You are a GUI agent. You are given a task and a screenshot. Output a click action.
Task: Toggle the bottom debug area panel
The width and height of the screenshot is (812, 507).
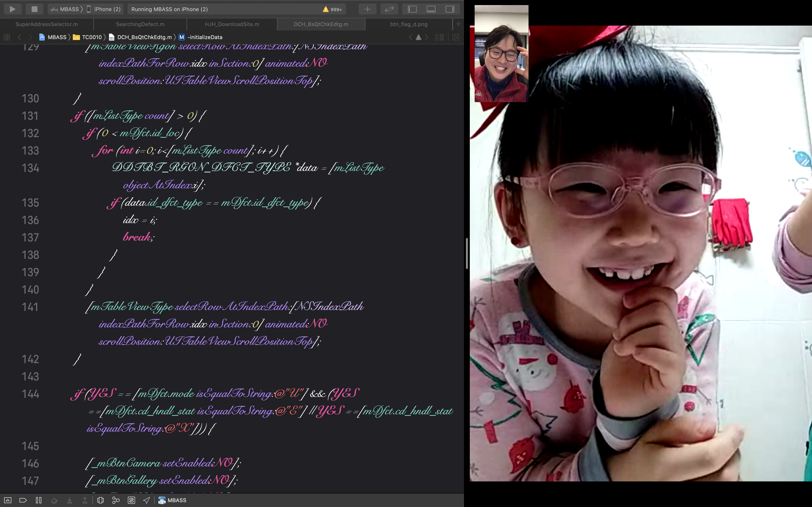pos(431,9)
